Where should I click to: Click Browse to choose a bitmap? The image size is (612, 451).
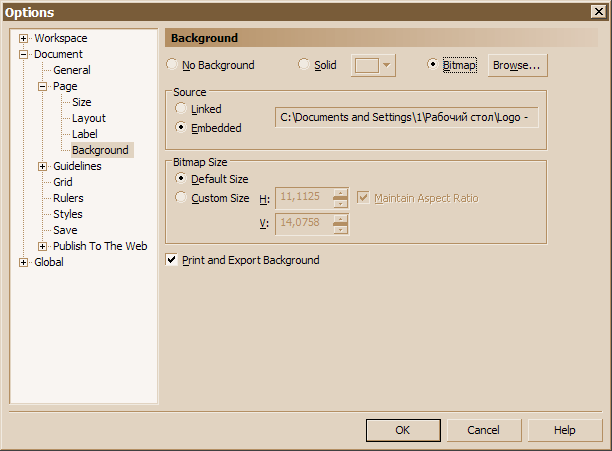coord(517,65)
